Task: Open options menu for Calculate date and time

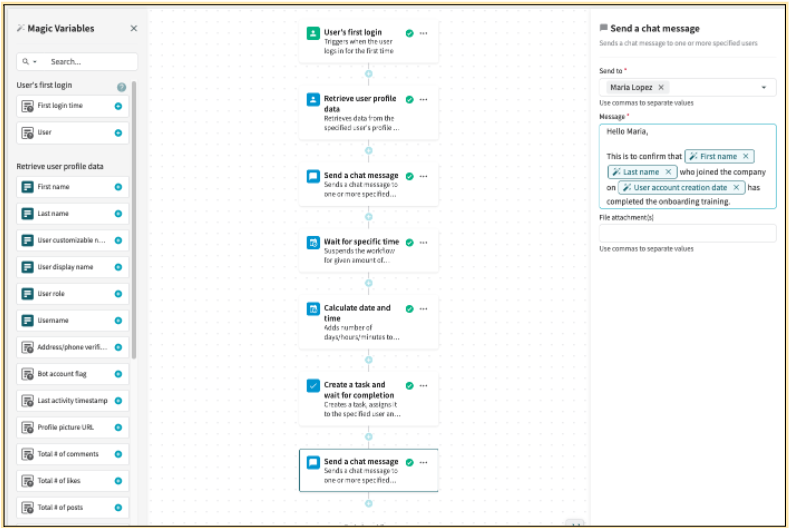Action: (x=424, y=309)
